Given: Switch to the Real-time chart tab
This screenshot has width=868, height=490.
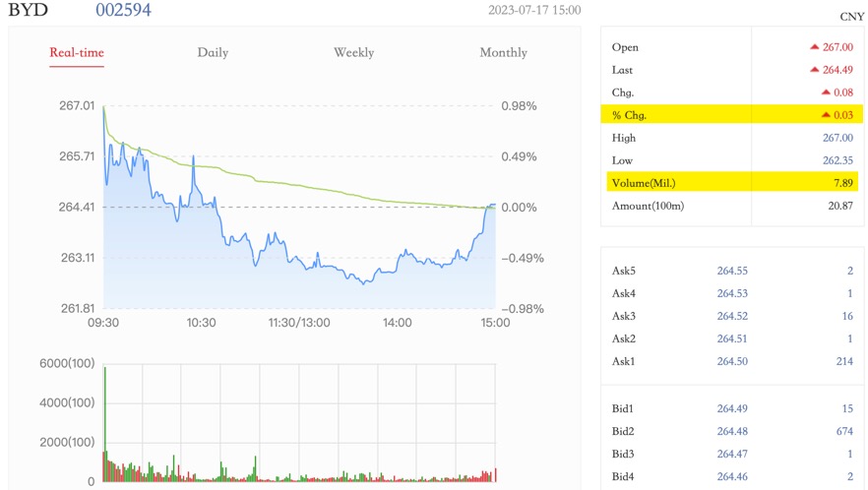Looking at the screenshot, I should pyautogui.click(x=77, y=53).
